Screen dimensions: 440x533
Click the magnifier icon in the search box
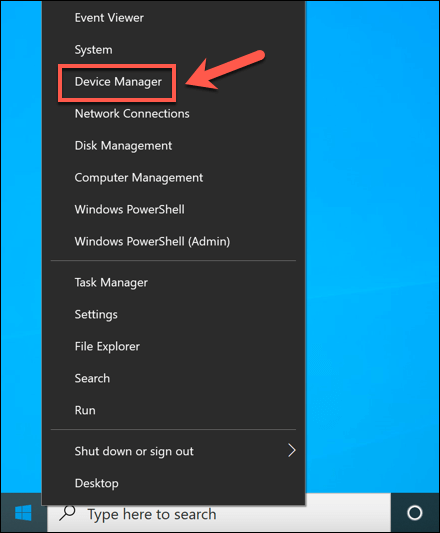click(67, 513)
